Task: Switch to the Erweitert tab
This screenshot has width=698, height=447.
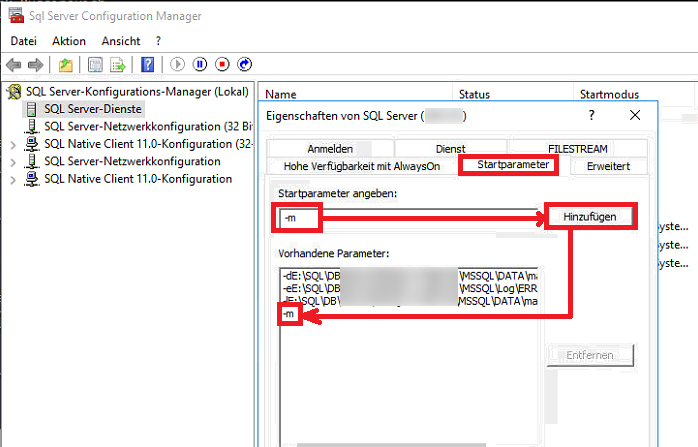Action: 608,166
